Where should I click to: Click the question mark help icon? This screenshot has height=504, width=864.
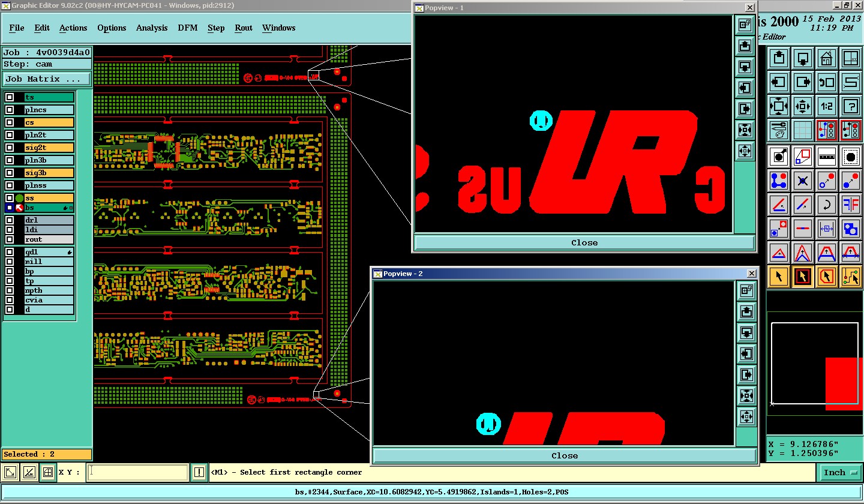(x=851, y=106)
